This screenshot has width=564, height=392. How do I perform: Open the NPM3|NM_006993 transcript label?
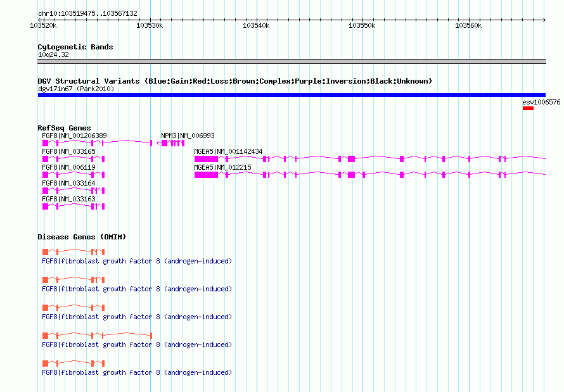[x=188, y=136]
